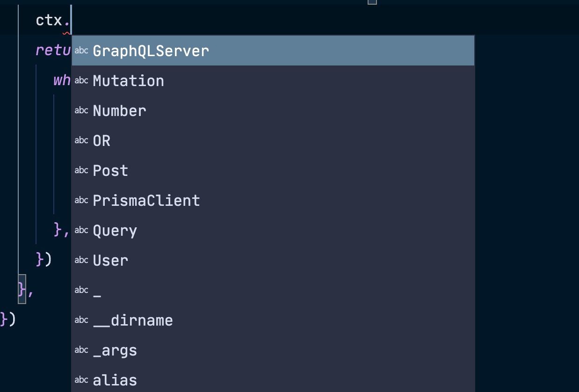Image resolution: width=579 pixels, height=392 pixels.
Task: Select the Query suggestion entry
Action: click(115, 230)
